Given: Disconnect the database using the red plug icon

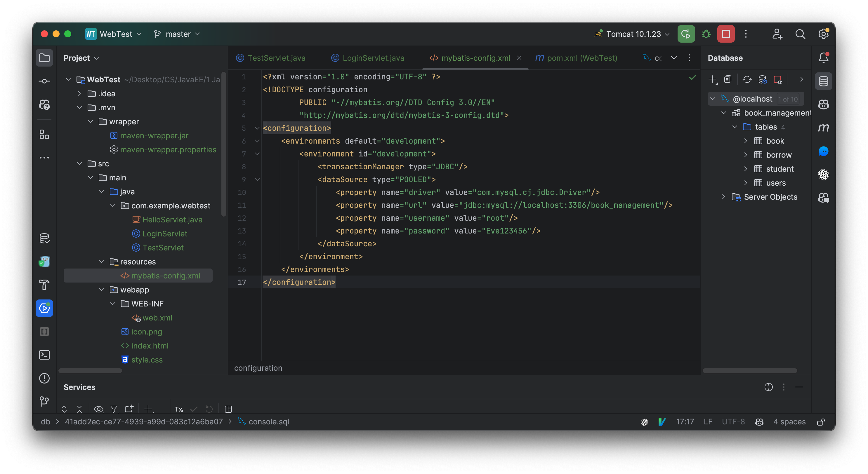Looking at the screenshot, I should 778,79.
